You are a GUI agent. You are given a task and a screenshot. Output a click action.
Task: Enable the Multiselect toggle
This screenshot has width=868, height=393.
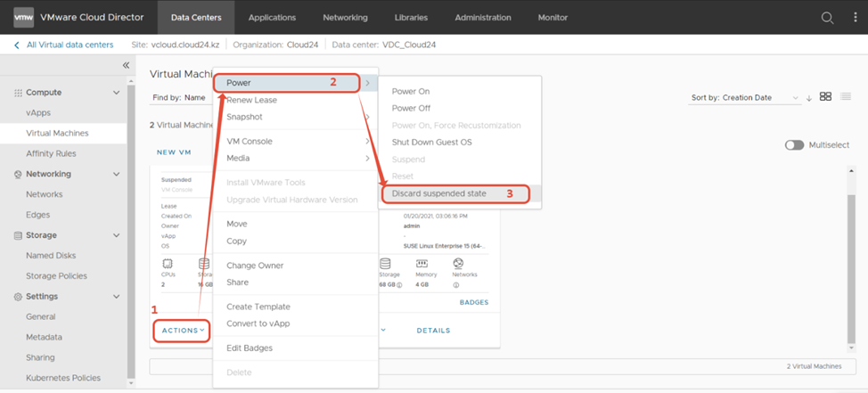[x=794, y=145]
